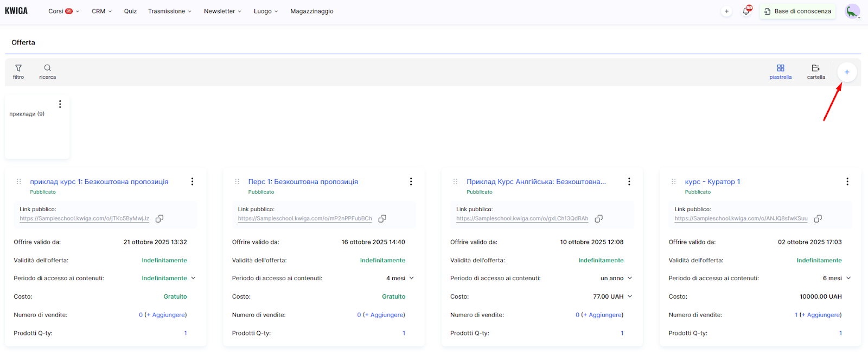Open the Quiz menu item
This screenshot has width=868, height=354.
click(x=130, y=11)
